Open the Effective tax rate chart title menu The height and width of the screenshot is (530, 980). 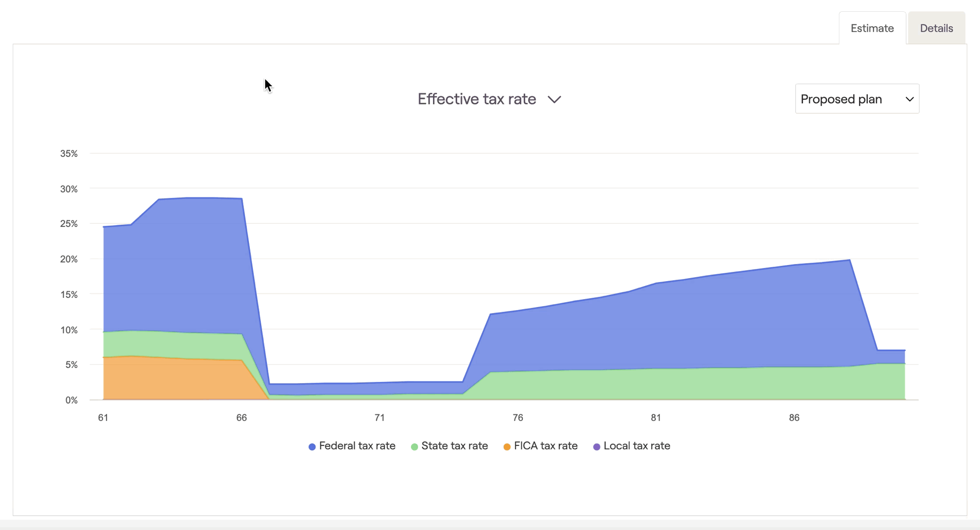click(477, 99)
